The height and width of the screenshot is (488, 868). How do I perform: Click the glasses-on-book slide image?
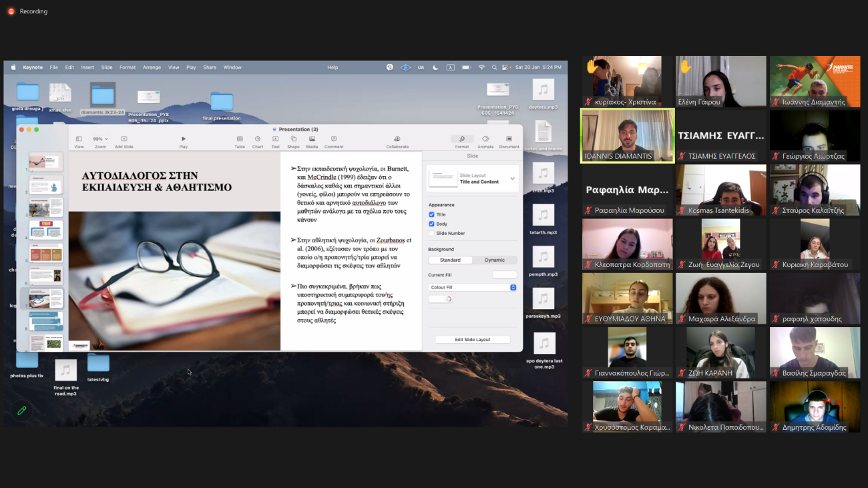(174, 280)
